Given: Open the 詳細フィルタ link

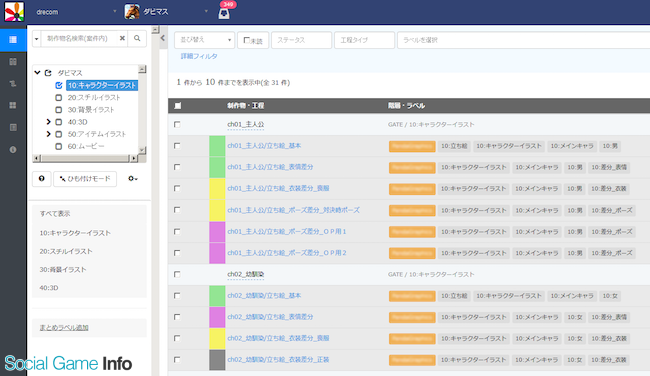Looking at the screenshot, I should 199,56.
